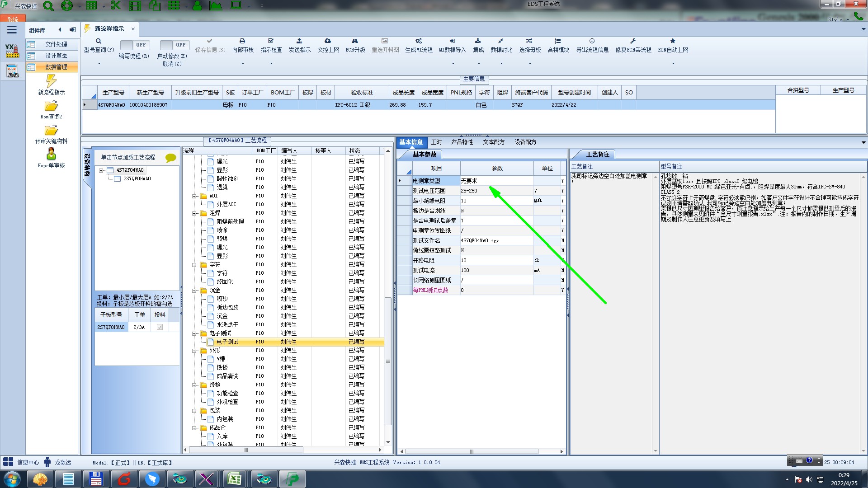868x488 pixels.
Task: Click the Excel icon in taskbar
Action: coord(234,479)
